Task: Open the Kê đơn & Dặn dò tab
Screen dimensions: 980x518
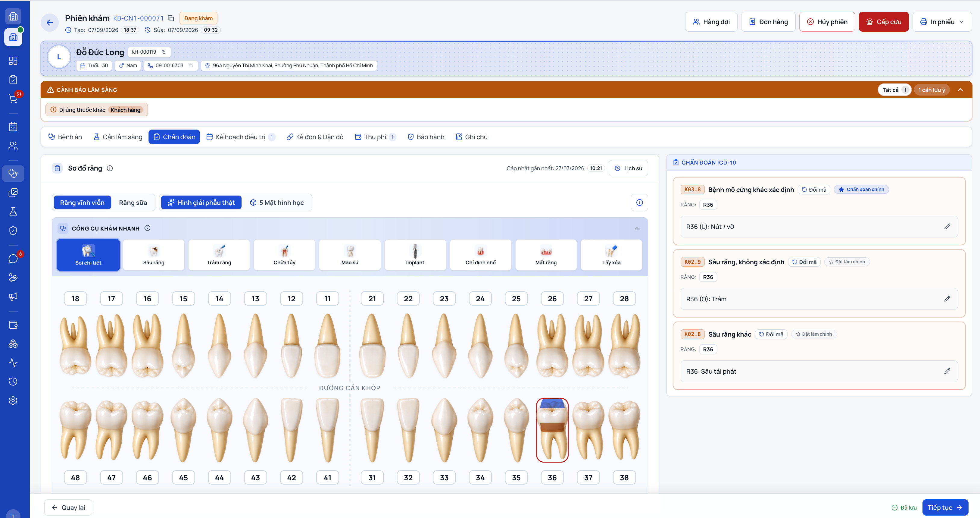Action: [315, 137]
